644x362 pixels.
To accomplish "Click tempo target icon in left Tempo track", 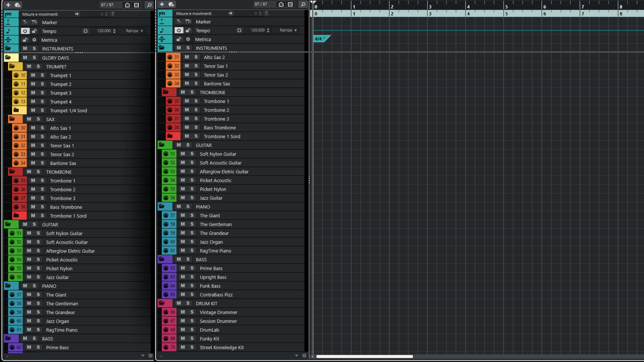I will pos(85,31).
